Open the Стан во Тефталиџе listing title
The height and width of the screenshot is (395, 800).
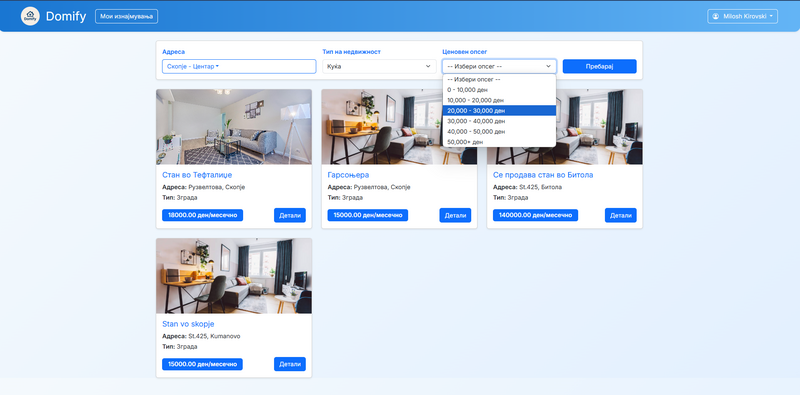[x=197, y=175]
